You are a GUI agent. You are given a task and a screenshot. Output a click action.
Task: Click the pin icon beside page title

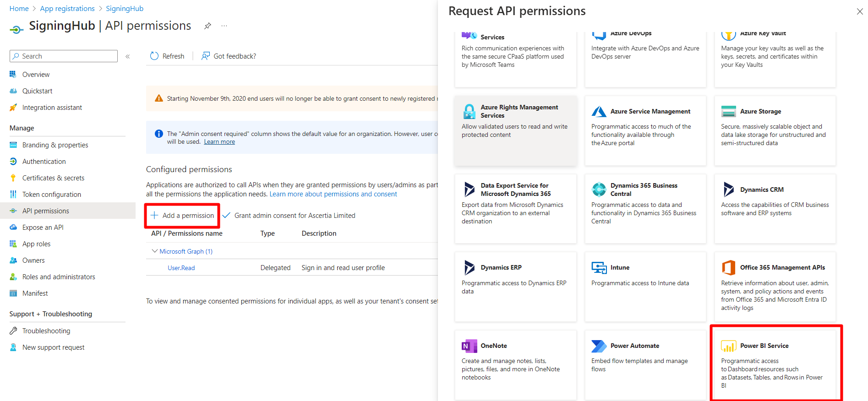207,26
